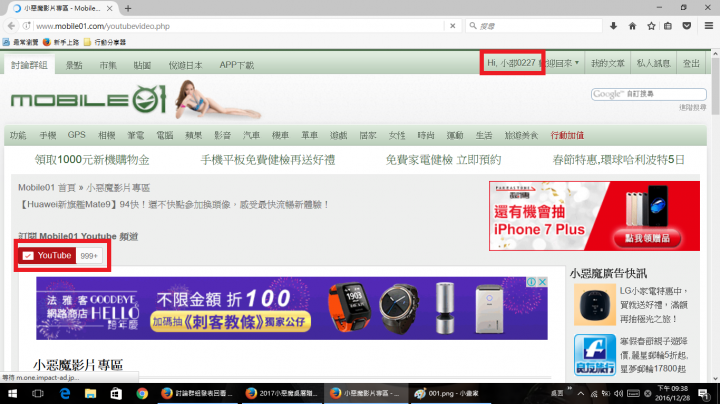Click the Google custom search field
Screen dimensions: 720x404
(x=648, y=94)
